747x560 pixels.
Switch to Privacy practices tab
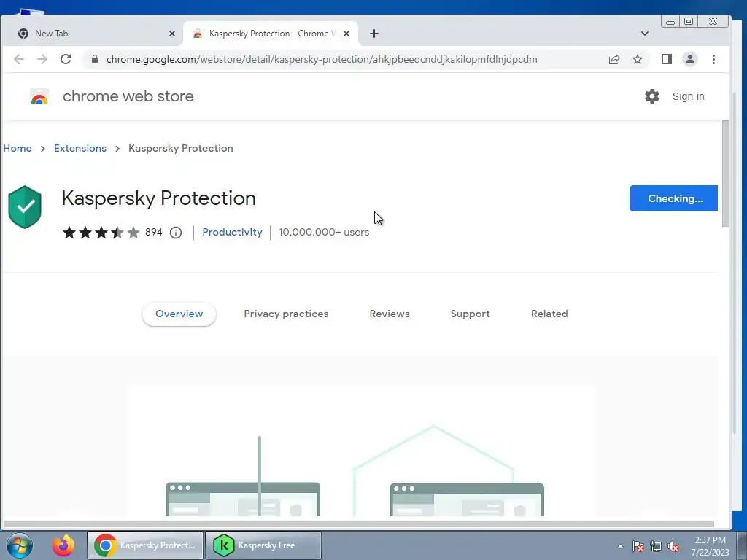(286, 314)
